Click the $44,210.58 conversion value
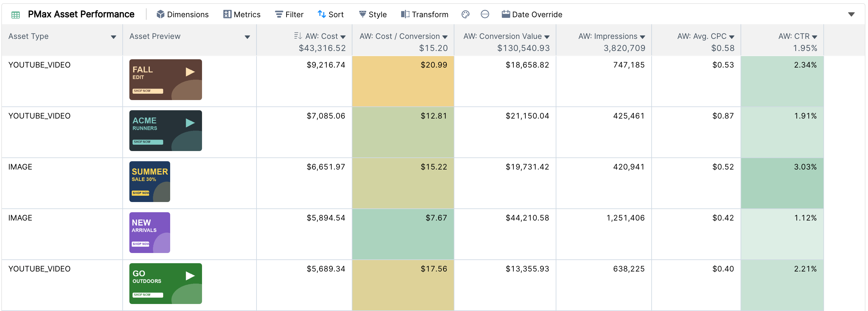The image size is (868, 311). tap(527, 218)
